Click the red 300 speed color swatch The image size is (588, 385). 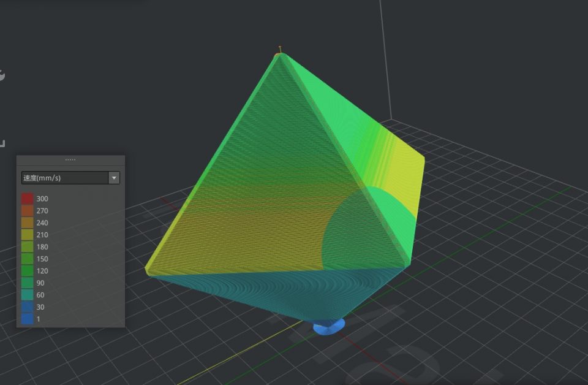click(28, 199)
